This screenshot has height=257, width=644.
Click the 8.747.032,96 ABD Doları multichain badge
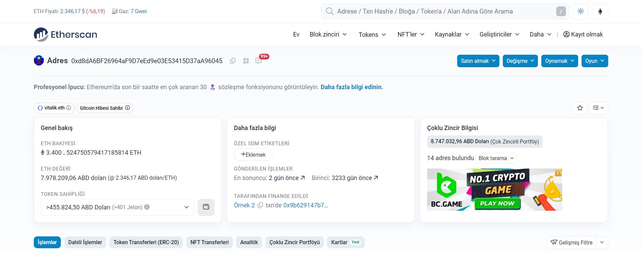click(485, 142)
